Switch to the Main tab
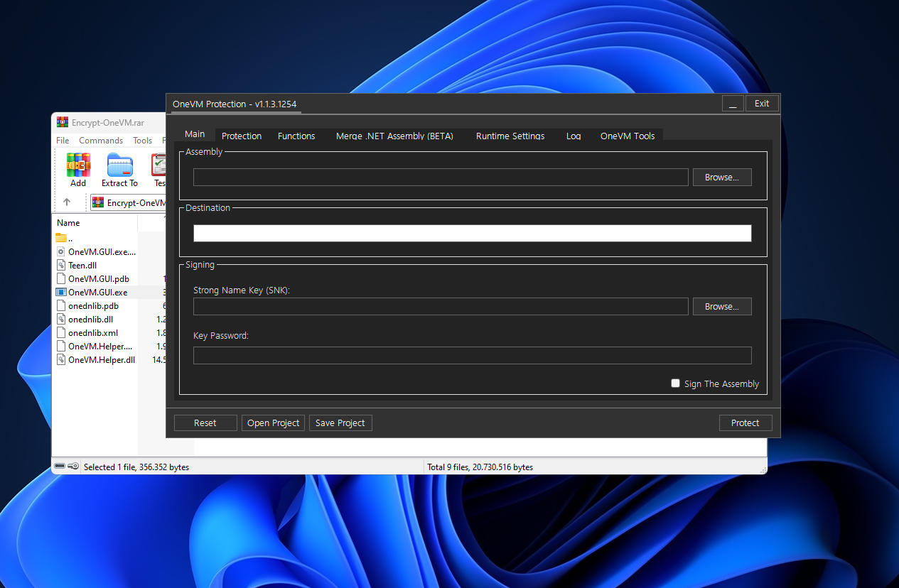Screen dimensions: 899x588 point(195,134)
